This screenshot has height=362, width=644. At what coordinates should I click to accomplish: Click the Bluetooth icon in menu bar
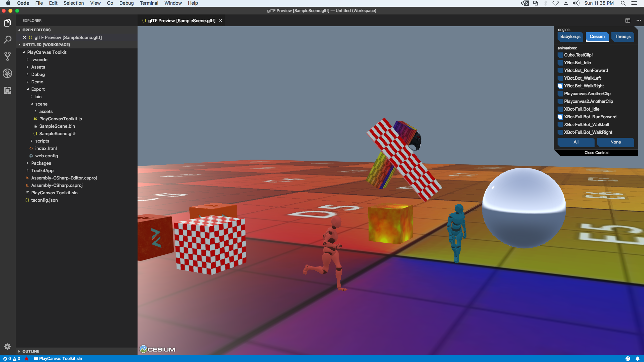tap(545, 3)
